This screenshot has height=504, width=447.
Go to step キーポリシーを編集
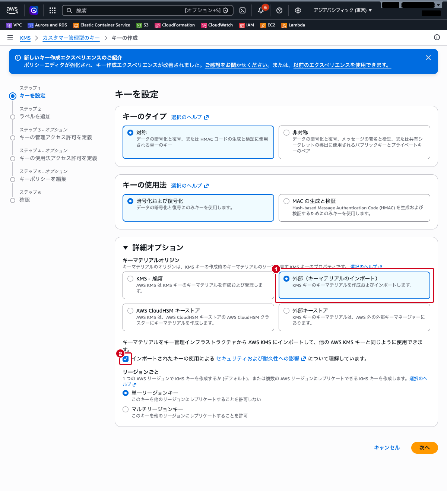click(43, 179)
